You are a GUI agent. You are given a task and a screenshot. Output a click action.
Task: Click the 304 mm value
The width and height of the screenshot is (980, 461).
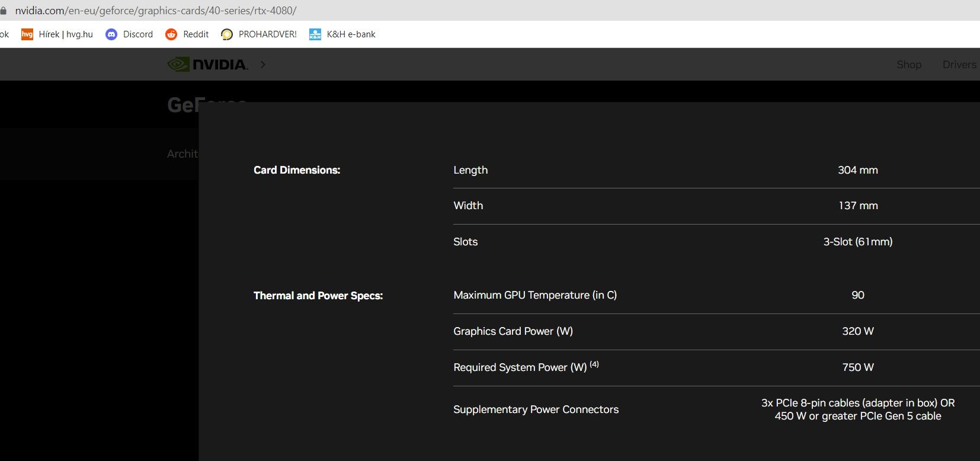tap(858, 170)
